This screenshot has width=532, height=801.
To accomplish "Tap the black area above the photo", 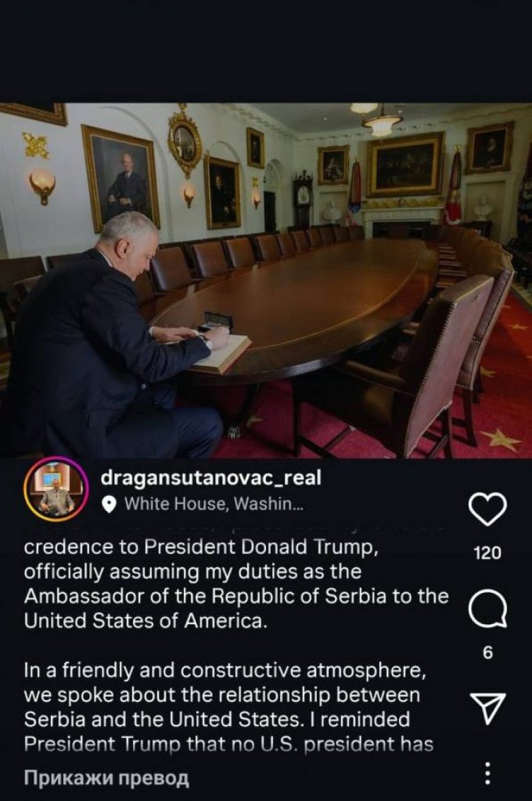I will pyautogui.click(x=266, y=51).
